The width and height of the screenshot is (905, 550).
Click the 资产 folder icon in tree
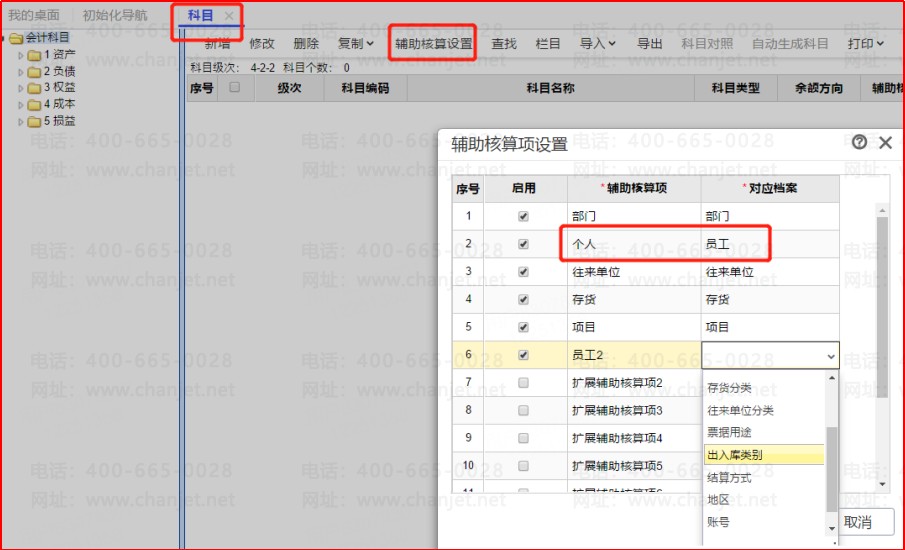(34, 55)
